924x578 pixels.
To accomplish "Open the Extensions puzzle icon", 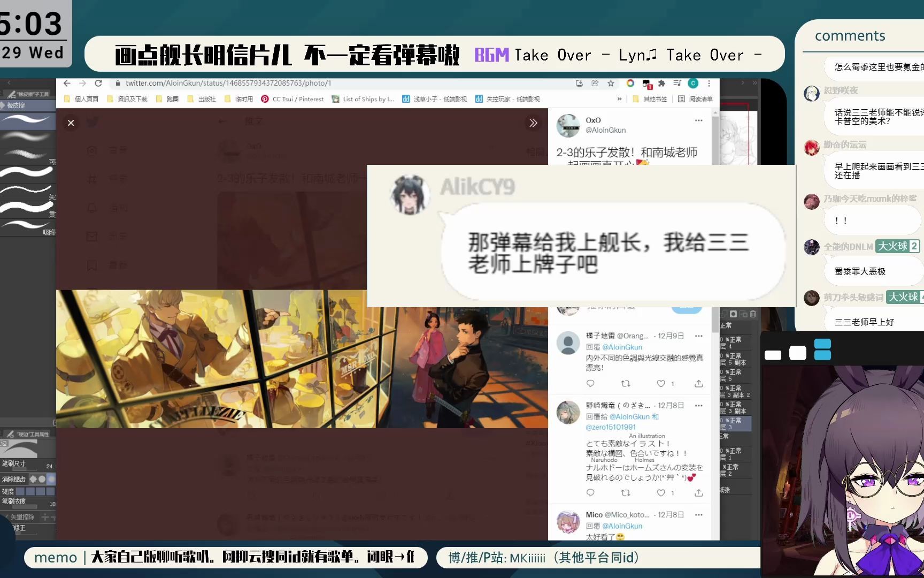I will click(x=661, y=83).
